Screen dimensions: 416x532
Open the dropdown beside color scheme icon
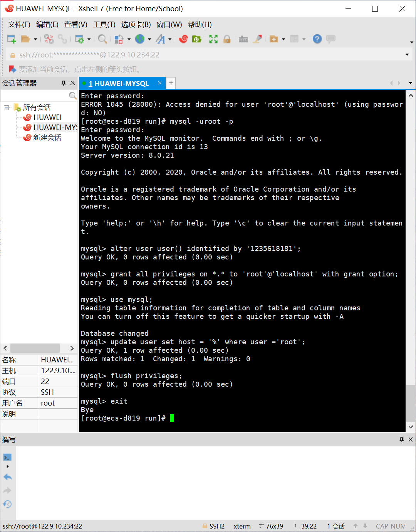pyautogui.click(x=129, y=39)
